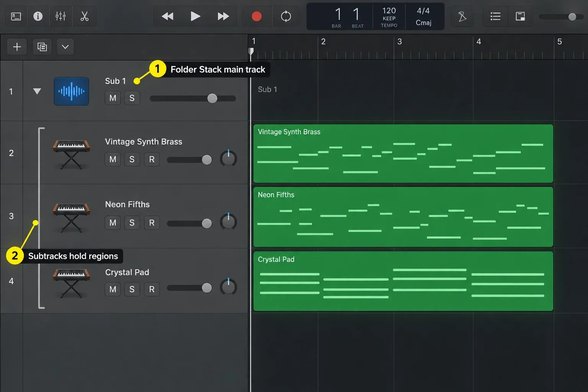Viewport: 588px width, 392px height.
Task: Click bar 3 on the ruler
Action: [399, 41]
